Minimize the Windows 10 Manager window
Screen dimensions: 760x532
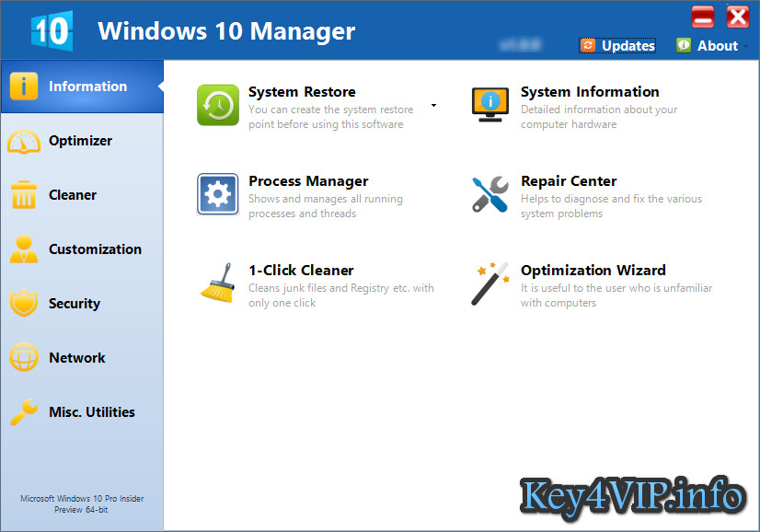[x=703, y=17]
